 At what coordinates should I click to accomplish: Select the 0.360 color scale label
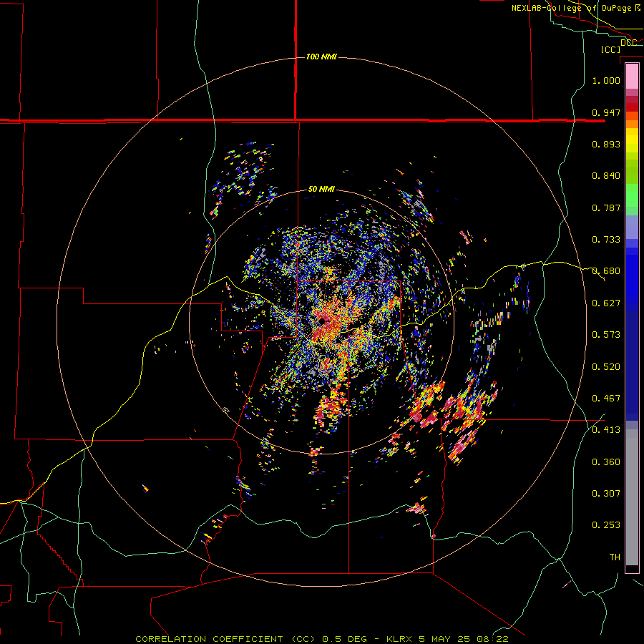606,462
